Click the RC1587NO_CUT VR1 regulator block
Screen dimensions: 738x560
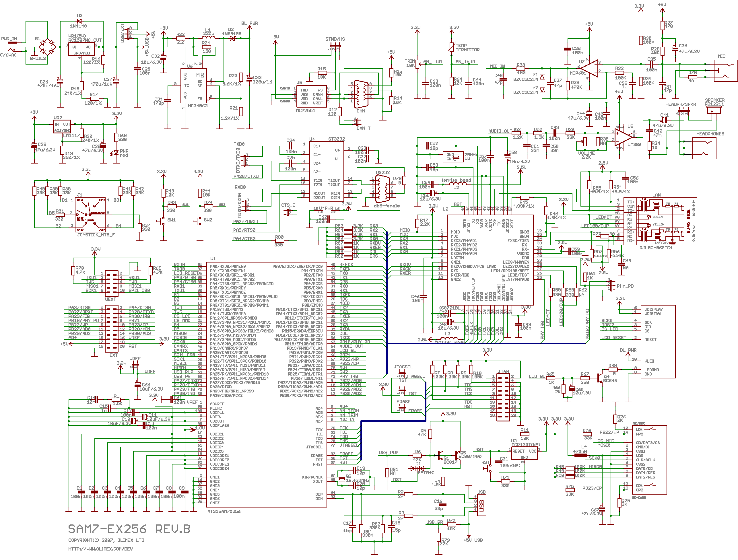pos(81,49)
